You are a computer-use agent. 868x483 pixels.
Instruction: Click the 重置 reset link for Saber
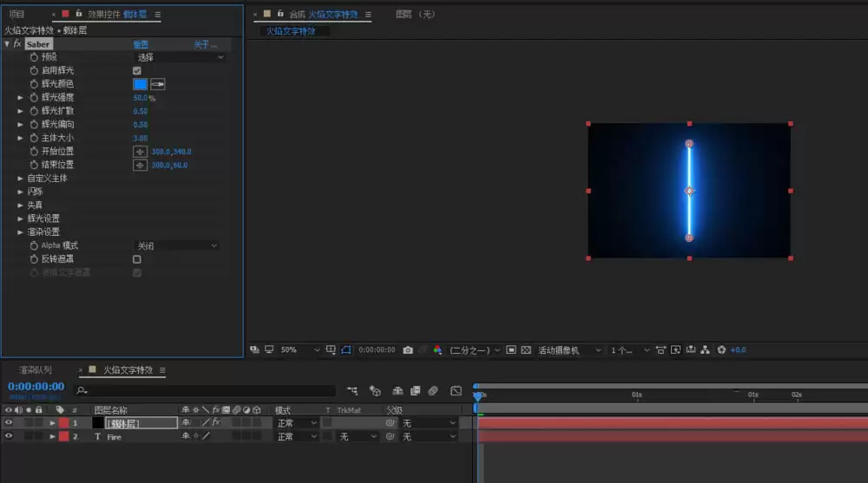(141, 44)
